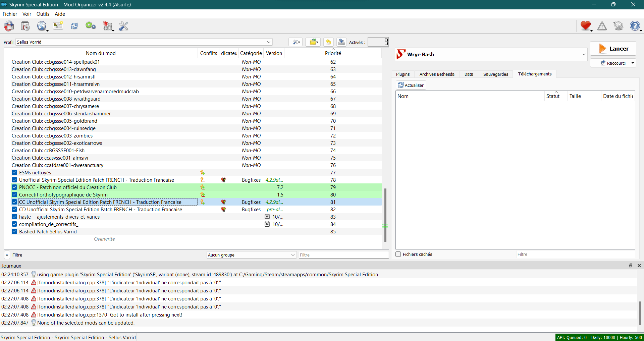Uncheck the ESMs nettoyés mod

click(14, 172)
